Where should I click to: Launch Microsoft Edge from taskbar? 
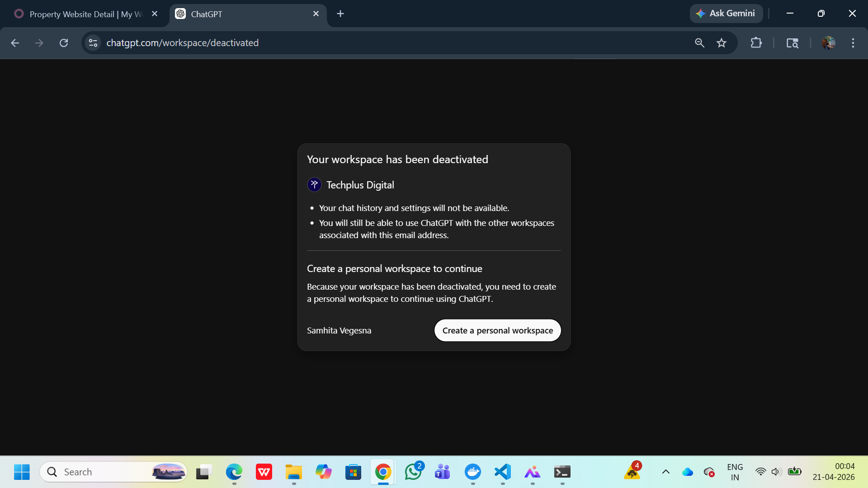(x=234, y=472)
